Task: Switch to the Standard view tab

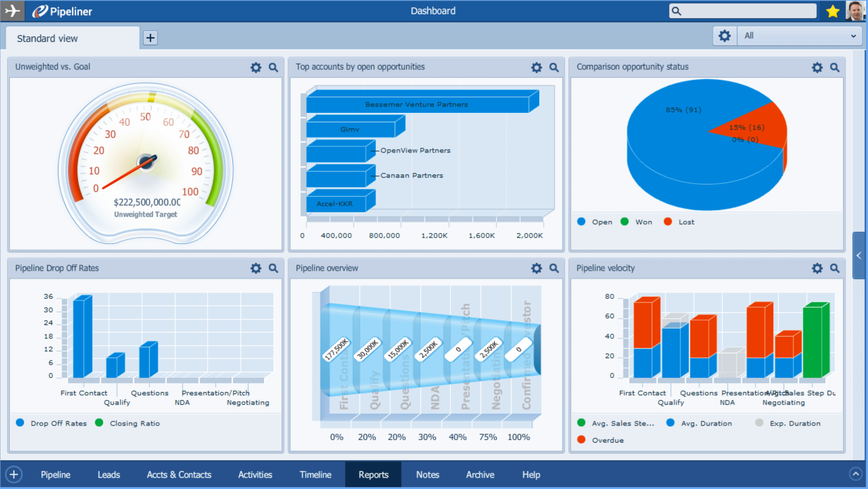Action: pos(47,38)
